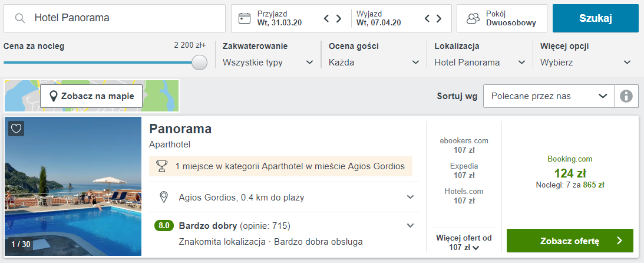This screenshot has width=644, height=263.
Task: Click the price per night slider handle
Action: [200, 63]
